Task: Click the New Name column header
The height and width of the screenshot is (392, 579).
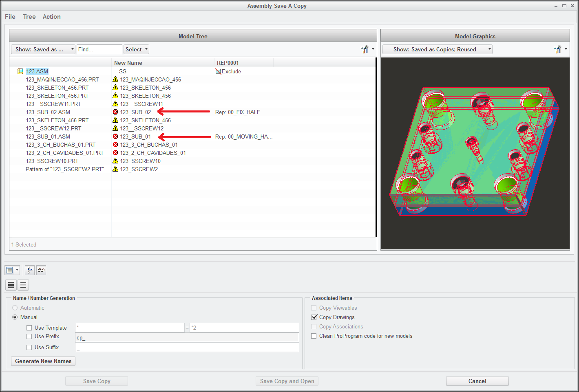Action: (163, 63)
